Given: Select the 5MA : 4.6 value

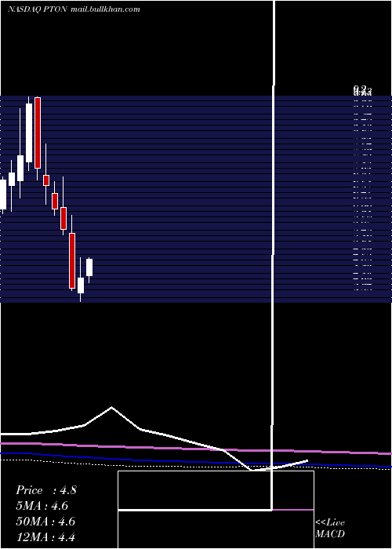Looking at the screenshot, I should click(x=42, y=506).
